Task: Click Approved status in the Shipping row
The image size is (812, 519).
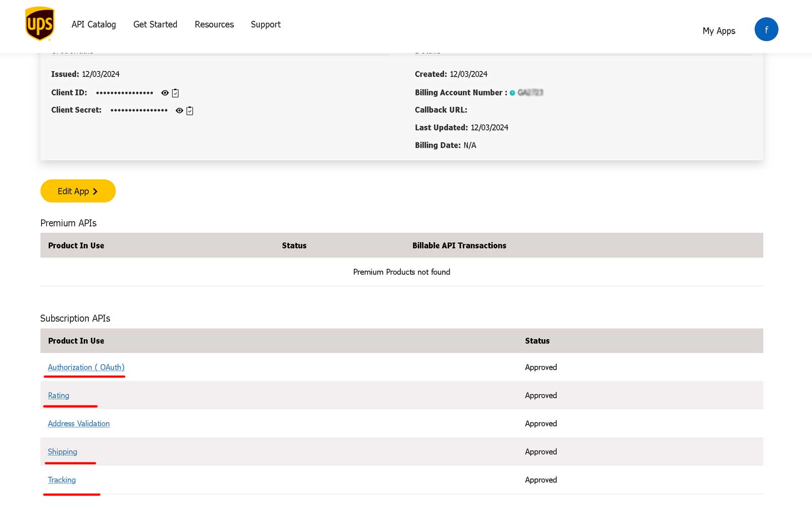Action: coord(541,452)
